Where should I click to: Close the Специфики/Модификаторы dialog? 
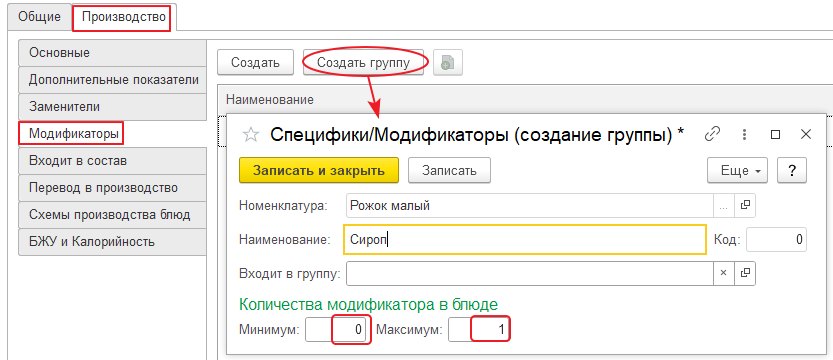(x=805, y=134)
